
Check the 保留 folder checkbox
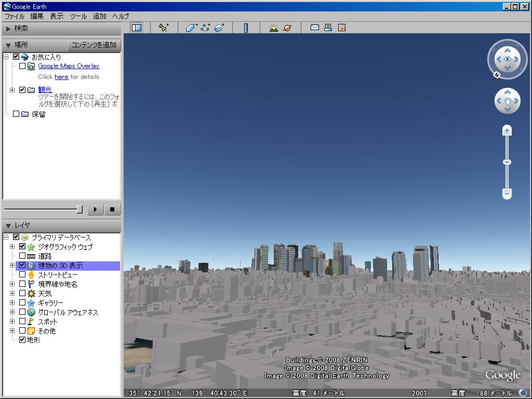16,114
